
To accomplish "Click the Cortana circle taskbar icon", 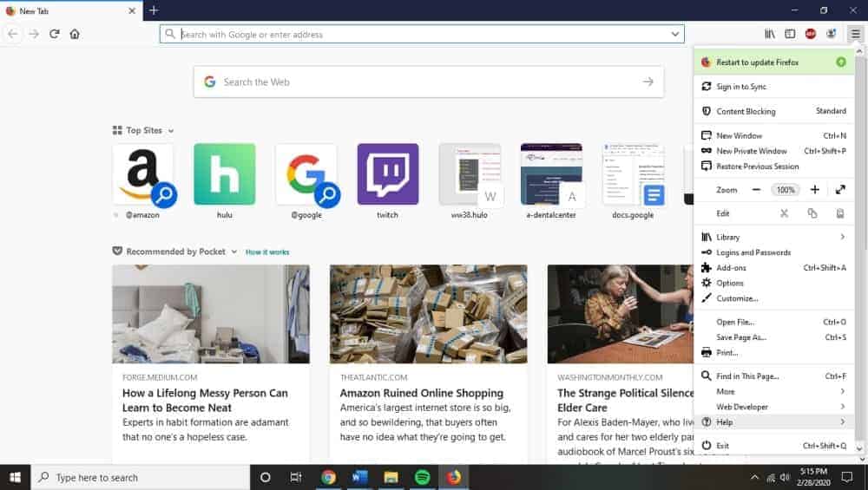I will pyautogui.click(x=265, y=477).
